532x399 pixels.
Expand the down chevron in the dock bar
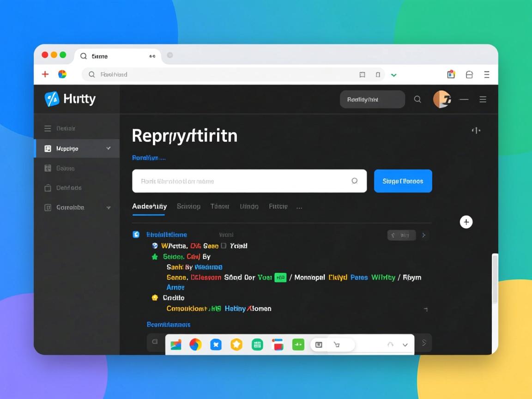(x=405, y=345)
